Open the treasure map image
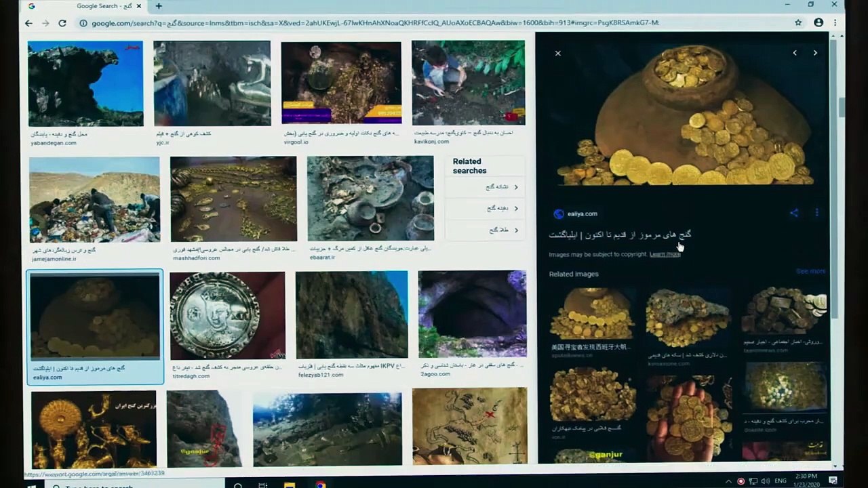868x488 pixels. point(469,426)
